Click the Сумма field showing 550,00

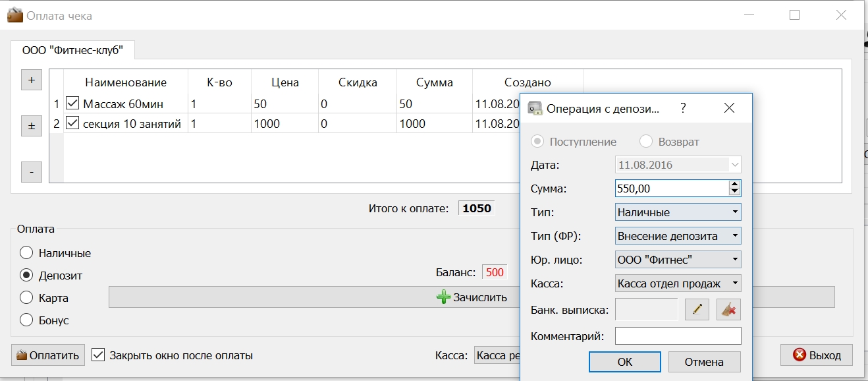672,189
